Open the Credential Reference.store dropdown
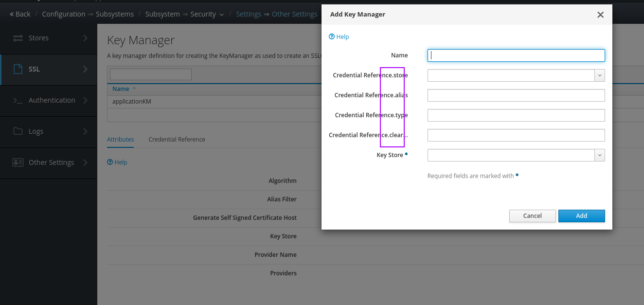Viewport: 644px width, 305px height. pos(600,75)
